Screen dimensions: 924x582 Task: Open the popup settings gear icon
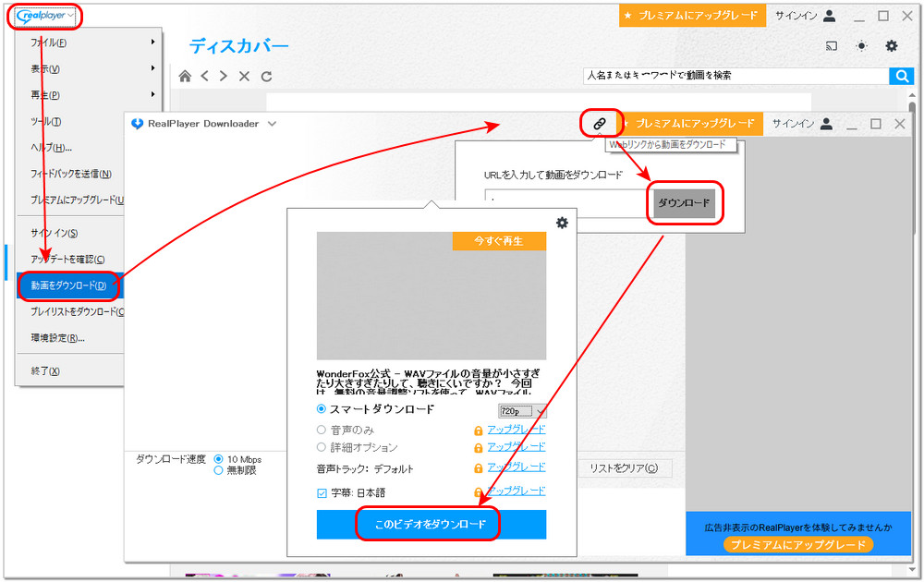562,223
